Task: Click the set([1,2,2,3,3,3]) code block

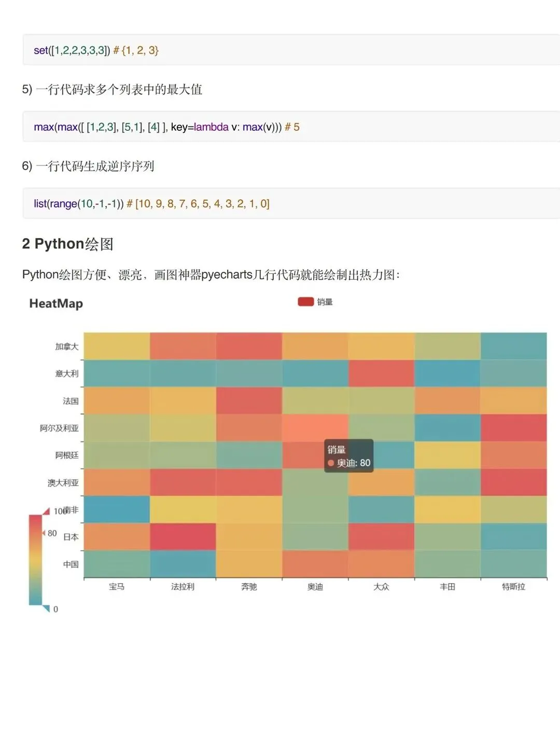Action: tap(291, 50)
